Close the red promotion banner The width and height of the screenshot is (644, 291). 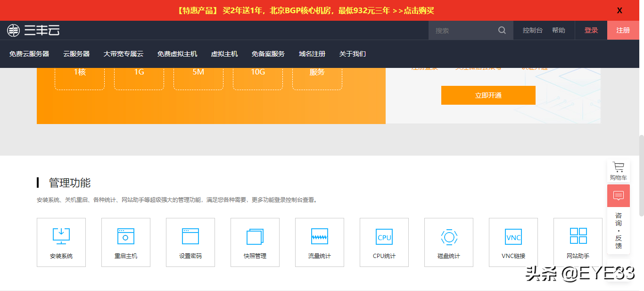pos(620,10)
